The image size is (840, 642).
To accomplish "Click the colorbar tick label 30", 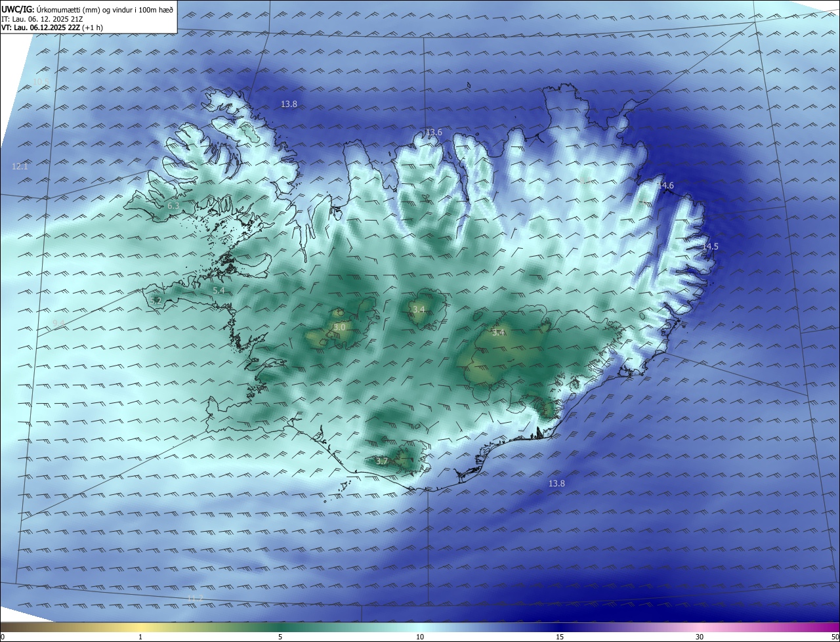I will coord(700,637).
